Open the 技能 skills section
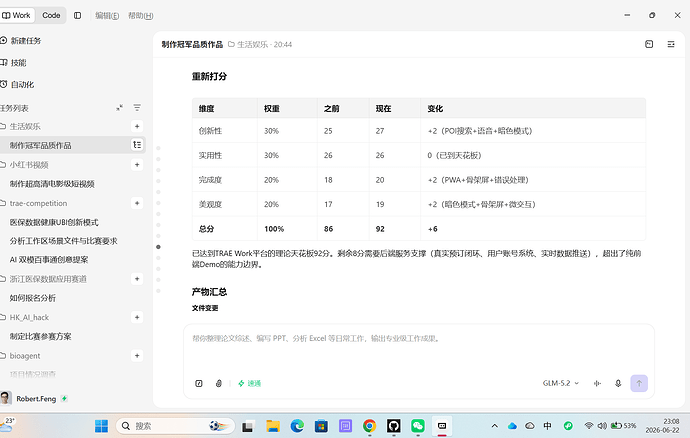 18,63
